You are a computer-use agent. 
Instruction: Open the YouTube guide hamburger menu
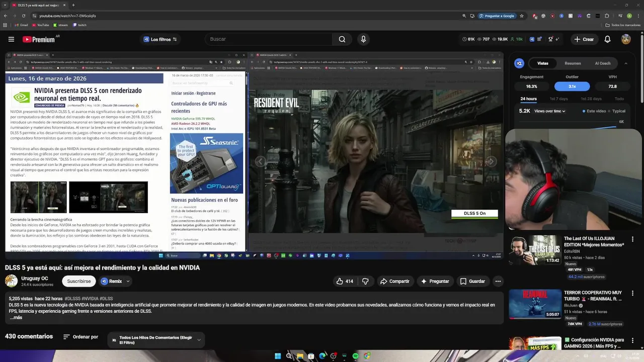pyautogui.click(x=11, y=39)
